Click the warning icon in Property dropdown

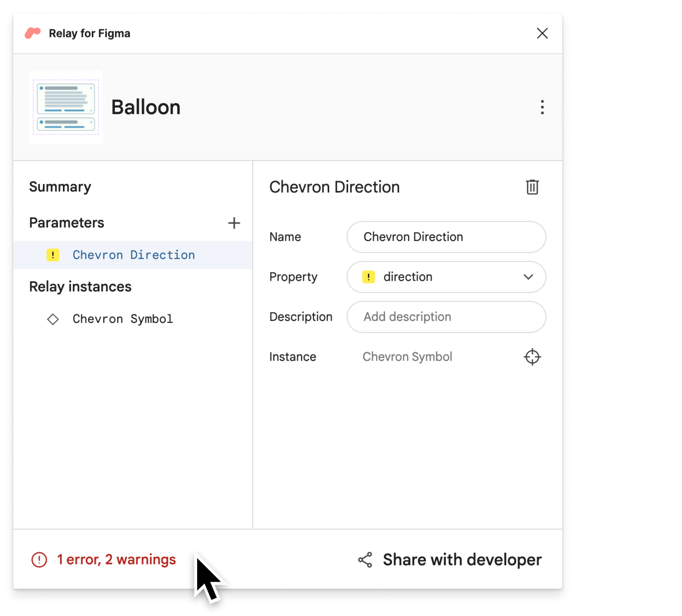click(368, 277)
